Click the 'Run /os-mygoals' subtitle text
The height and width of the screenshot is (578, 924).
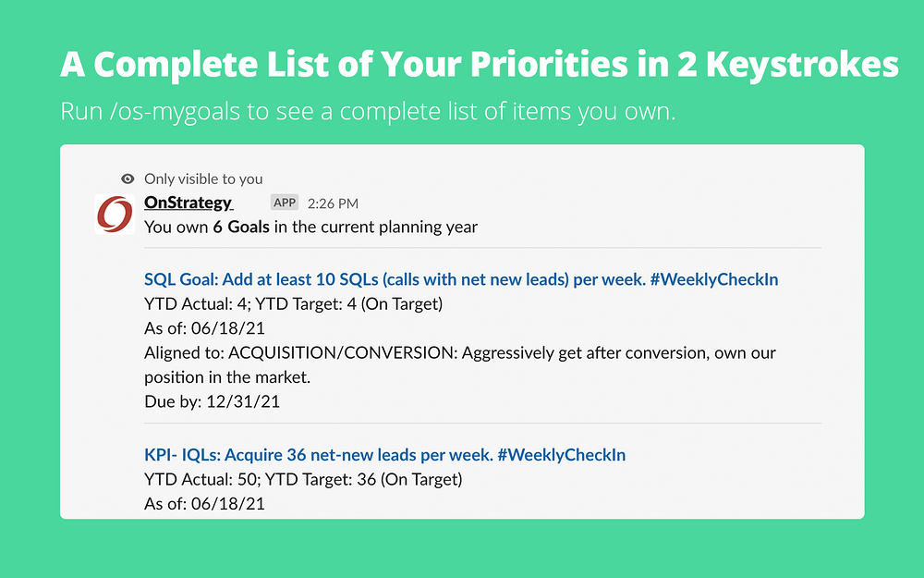click(368, 112)
